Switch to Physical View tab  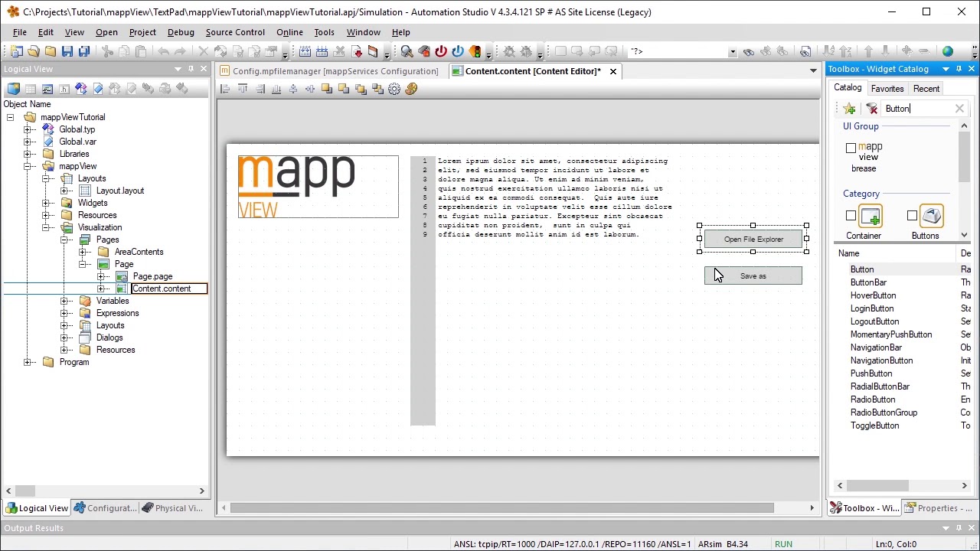tap(172, 508)
